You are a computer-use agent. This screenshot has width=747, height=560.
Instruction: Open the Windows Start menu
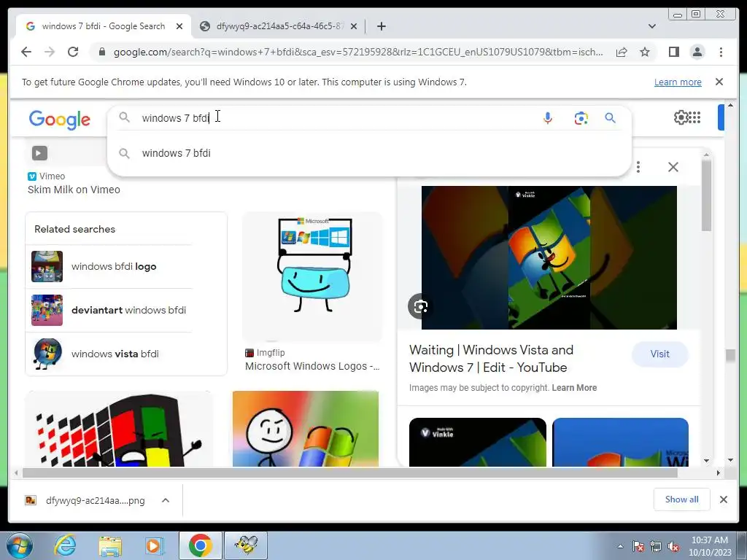coord(20,545)
